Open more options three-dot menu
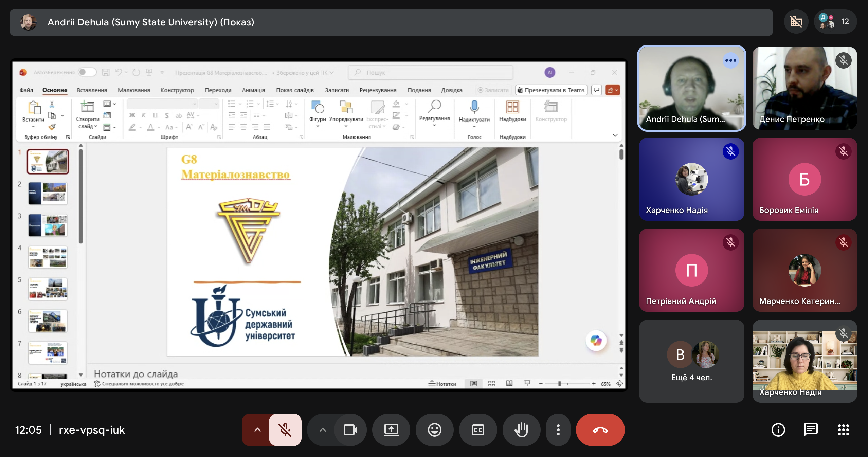The height and width of the screenshot is (457, 868). tap(558, 430)
